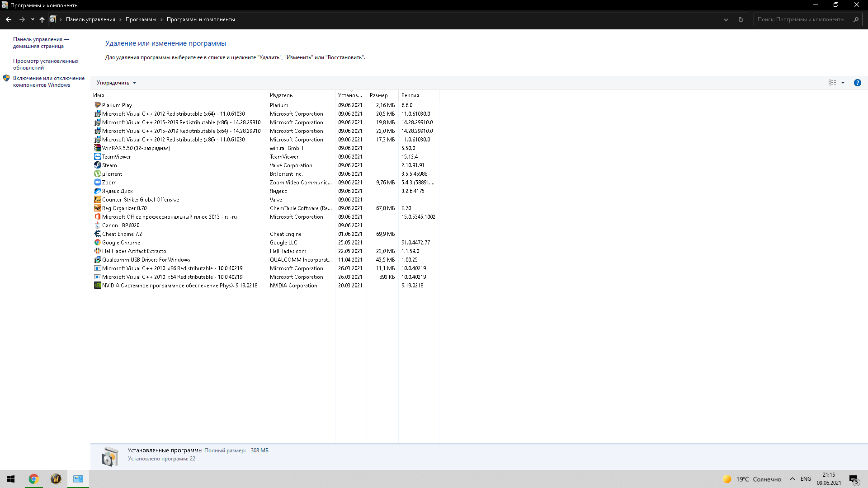Switch input language ENG in tray
The width and height of the screenshot is (868, 488).
pyautogui.click(x=806, y=479)
